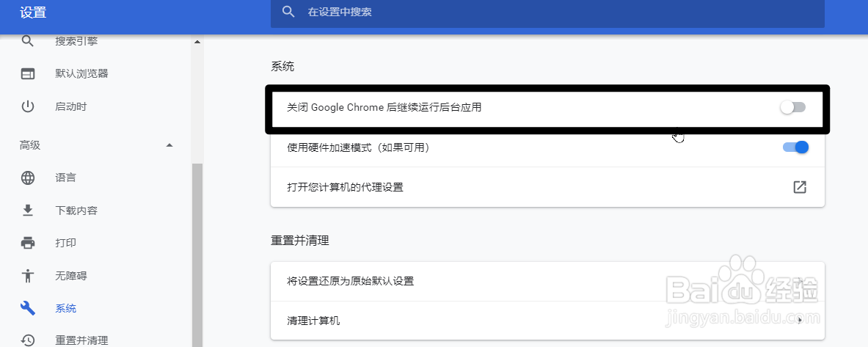Click the 在设置中搜索 search field
This screenshot has width=868, height=347.
coord(547,12)
